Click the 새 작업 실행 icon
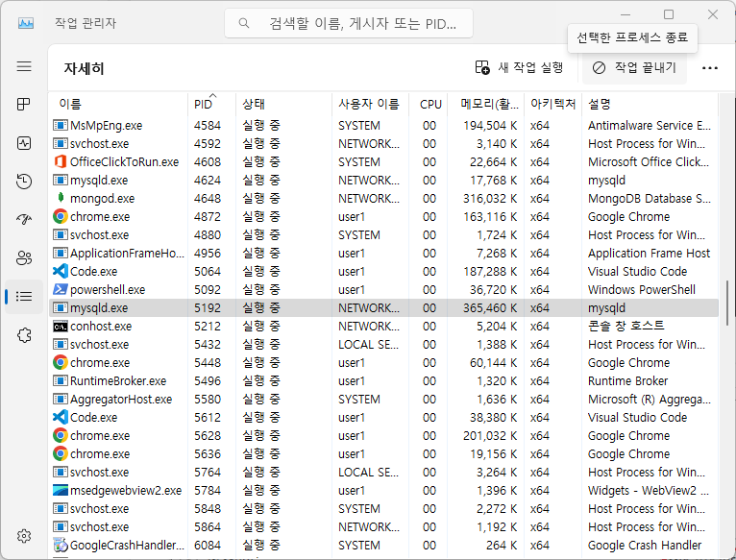 (482, 67)
